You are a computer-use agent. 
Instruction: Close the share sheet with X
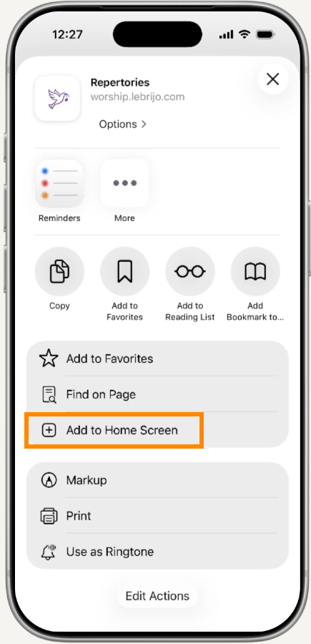[x=273, y=79]
